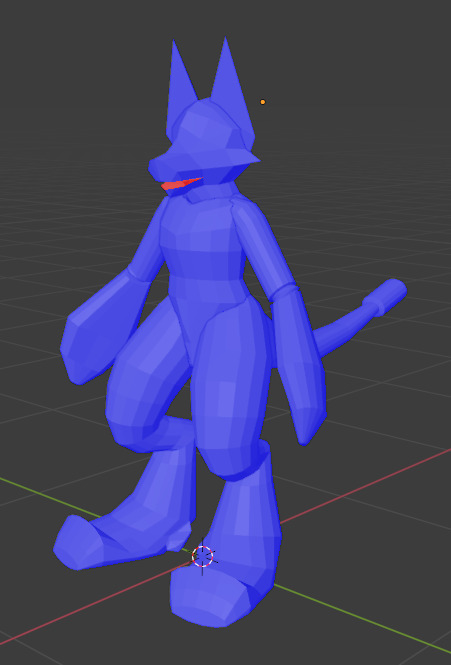This screenshot has width=451, height=665.
Task: Select the character's snout
Action: click(168, 167)
